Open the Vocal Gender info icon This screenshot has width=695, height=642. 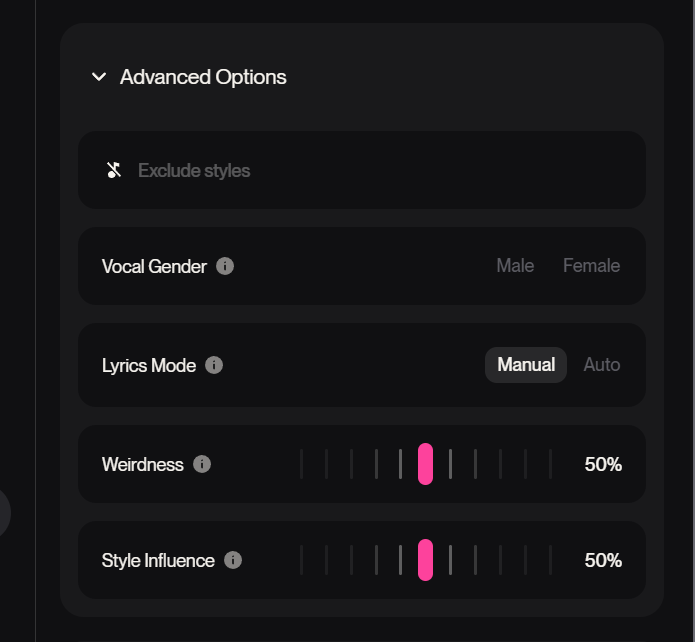225,266
